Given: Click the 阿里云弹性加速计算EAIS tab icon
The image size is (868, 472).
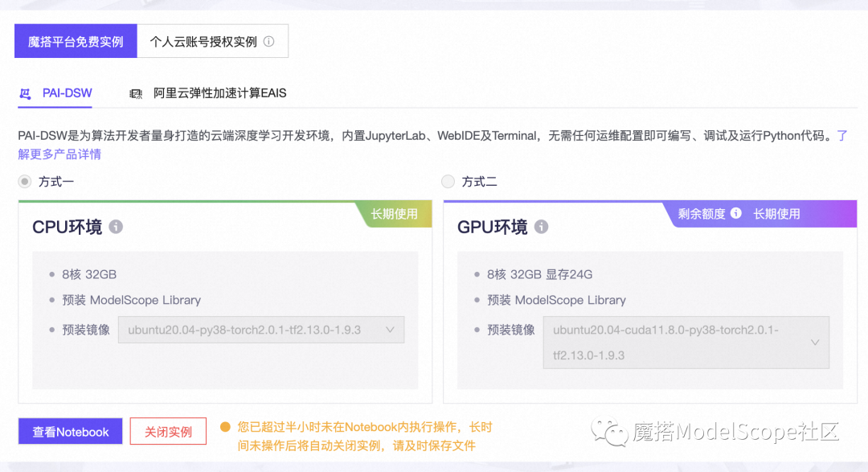Looking at the screenshot, I should (x=136, y=92).
